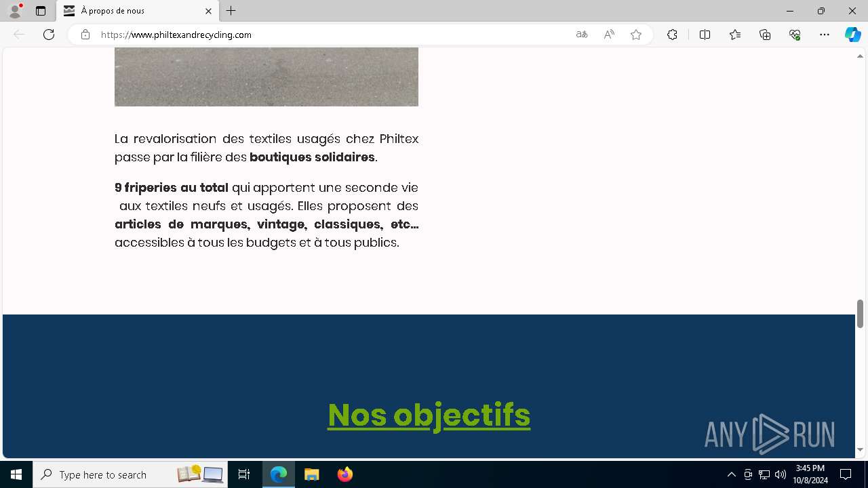Open the browser profile icon
The image size is (868, 488).
point(15,11)
